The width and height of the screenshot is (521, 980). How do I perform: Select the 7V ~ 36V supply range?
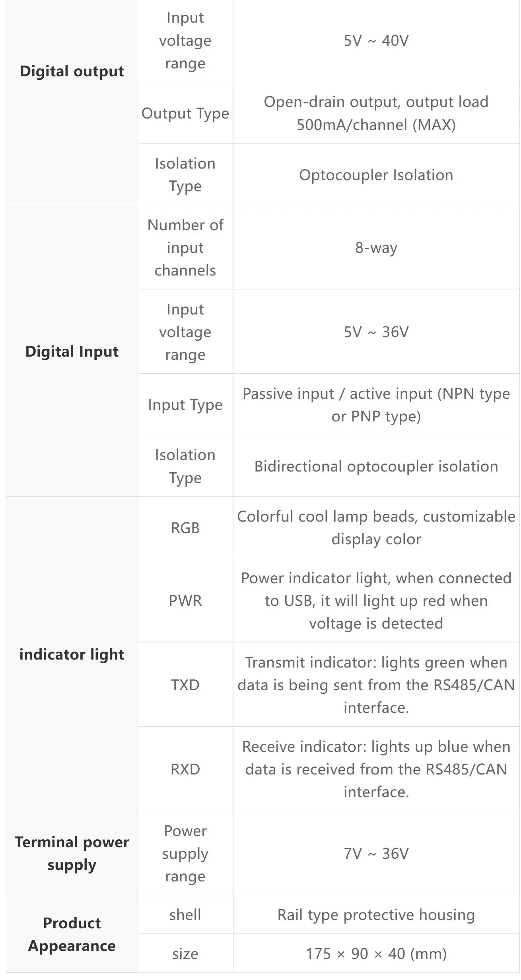pyautogui.click(x=376, y=853)
